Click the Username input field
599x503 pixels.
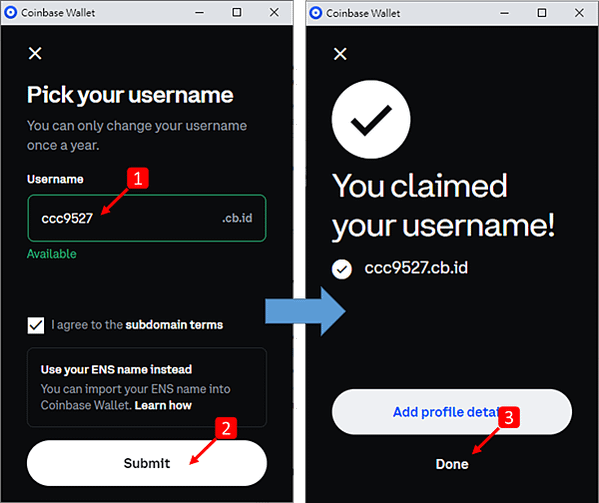tap(147, 218)
